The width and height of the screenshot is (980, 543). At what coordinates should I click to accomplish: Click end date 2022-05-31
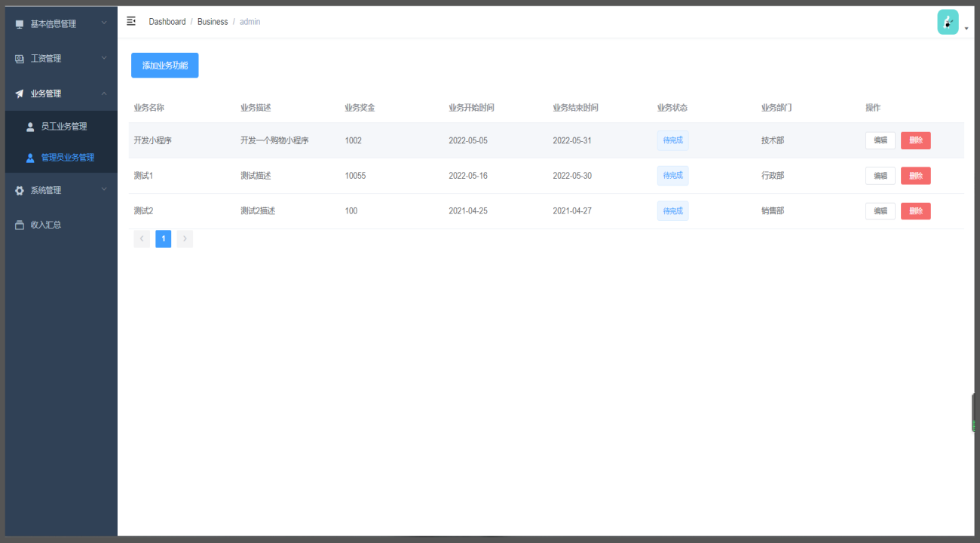pos(572,140)
